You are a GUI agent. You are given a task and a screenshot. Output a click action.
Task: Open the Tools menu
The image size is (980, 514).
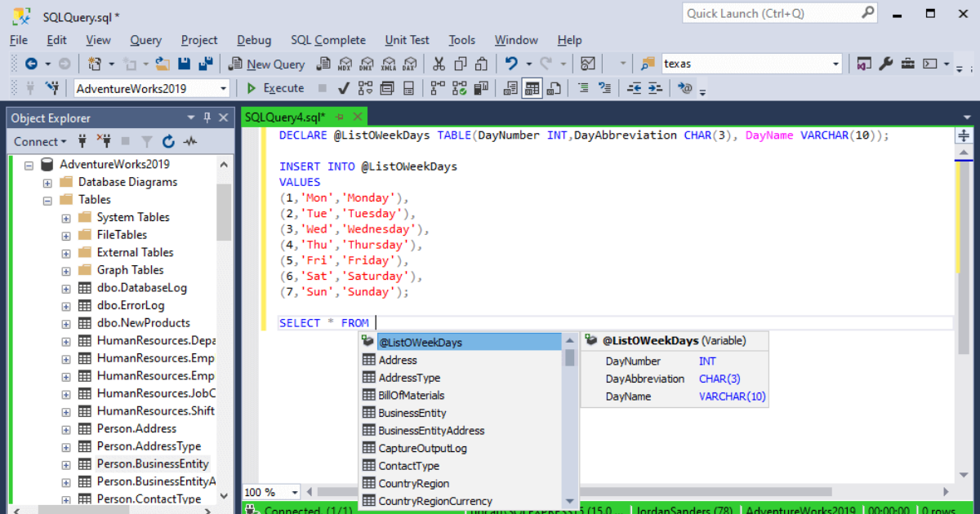tap(462, 40)
